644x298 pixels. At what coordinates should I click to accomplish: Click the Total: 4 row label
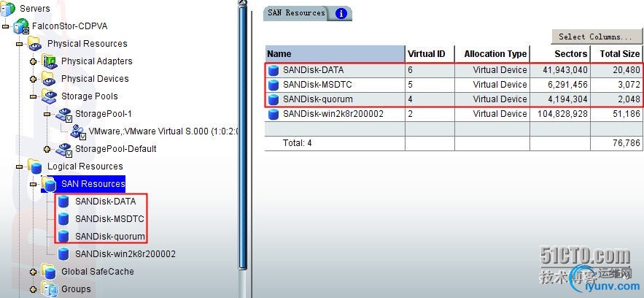pos(298,143)
